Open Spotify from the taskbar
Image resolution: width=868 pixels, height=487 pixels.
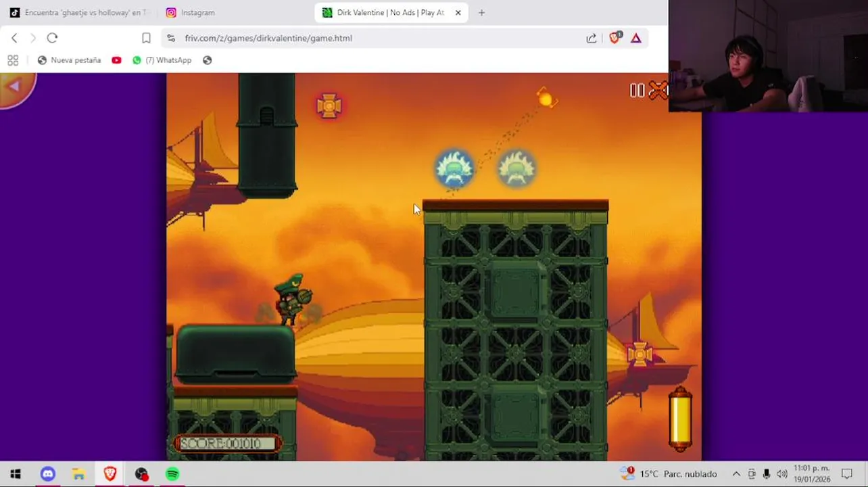[172, 474]
